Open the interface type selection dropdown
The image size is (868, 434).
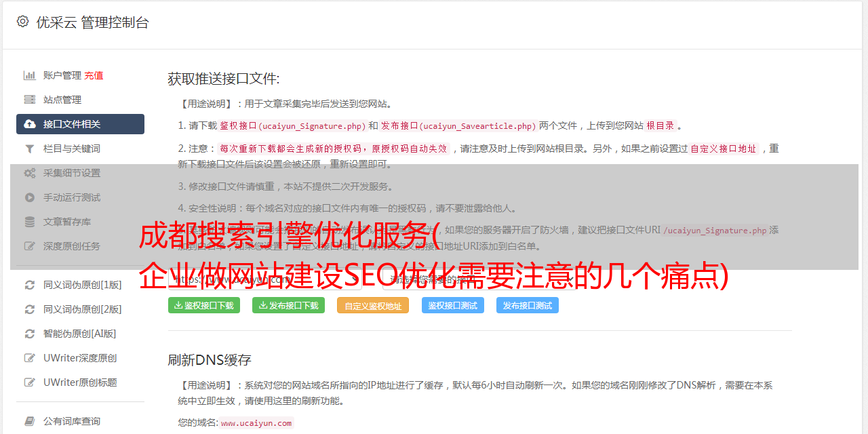pyautogui.click(x=480, y=279)
